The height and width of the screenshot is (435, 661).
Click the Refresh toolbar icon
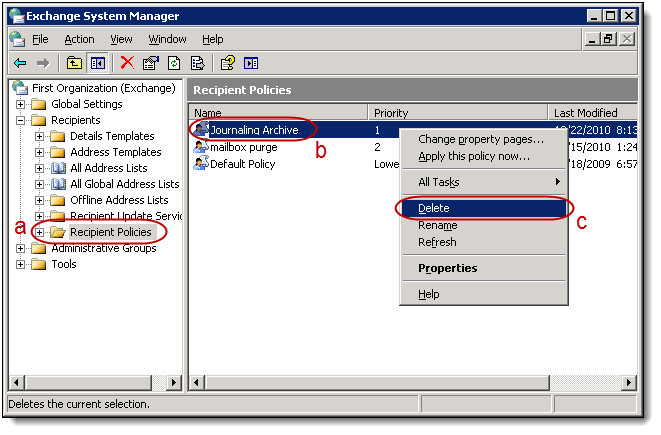click(174, 64)
